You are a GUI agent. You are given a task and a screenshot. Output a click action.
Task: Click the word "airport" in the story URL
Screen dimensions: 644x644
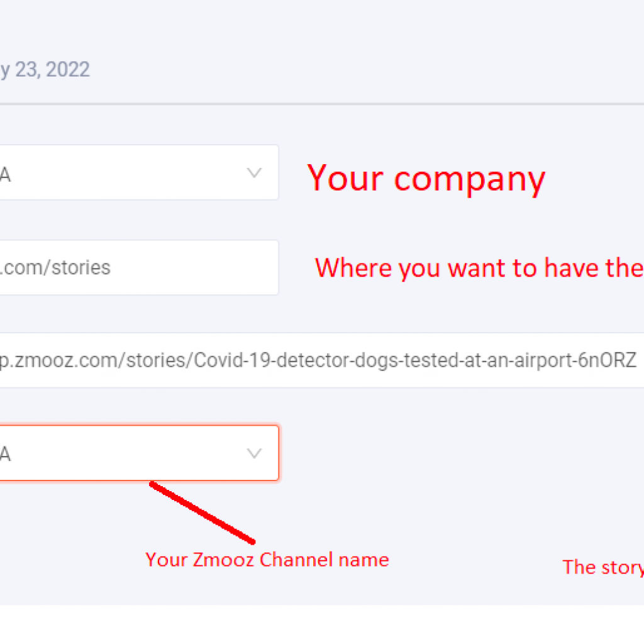click(543, 360)
